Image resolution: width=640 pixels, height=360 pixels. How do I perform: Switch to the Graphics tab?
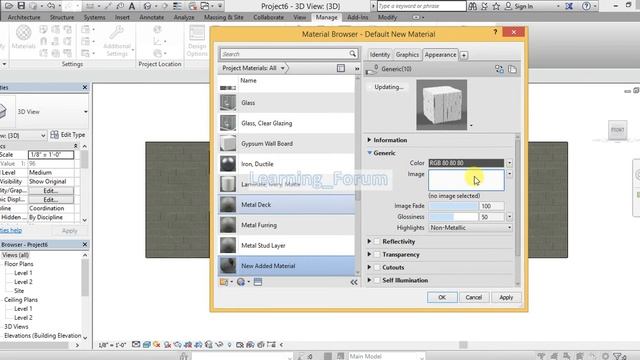(407, 55)
